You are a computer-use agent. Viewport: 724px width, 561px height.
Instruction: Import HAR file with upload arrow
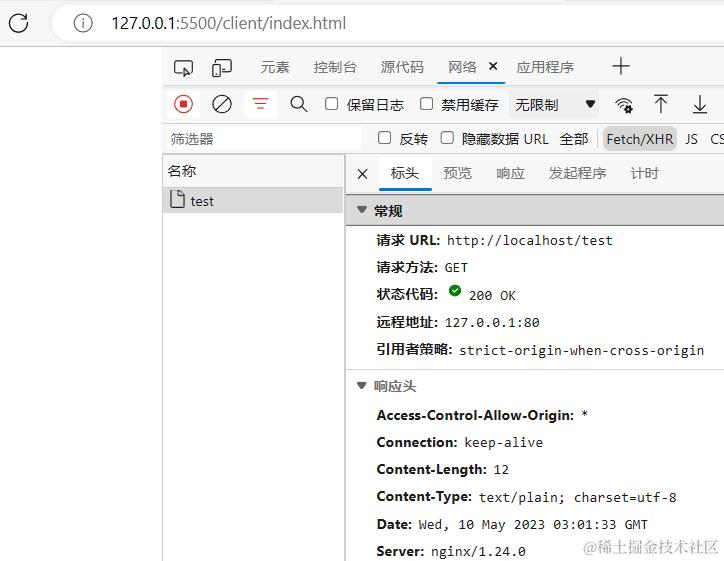point(661,104)
